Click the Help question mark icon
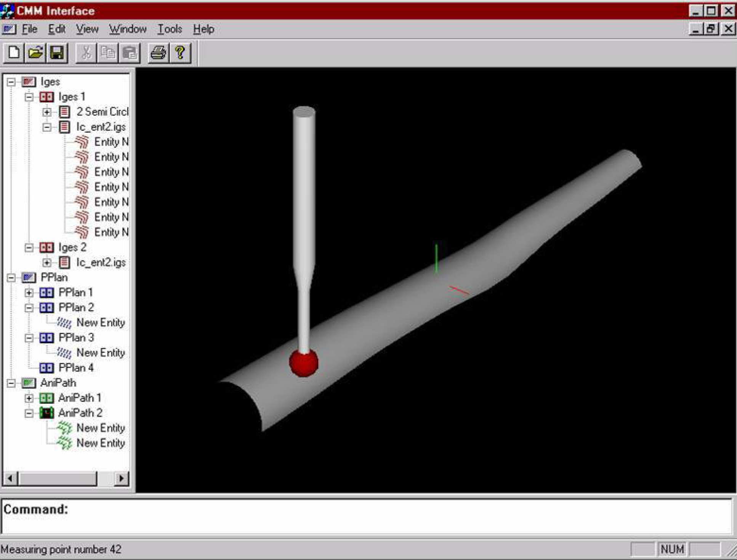This screenshot has width=737, height=560. (x=179, y=53)
